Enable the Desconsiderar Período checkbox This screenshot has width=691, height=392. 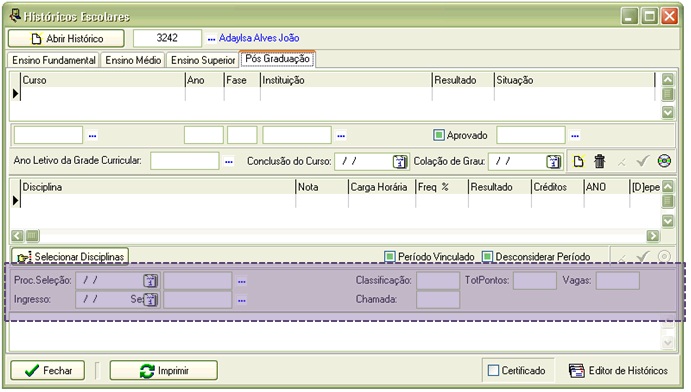487,256
